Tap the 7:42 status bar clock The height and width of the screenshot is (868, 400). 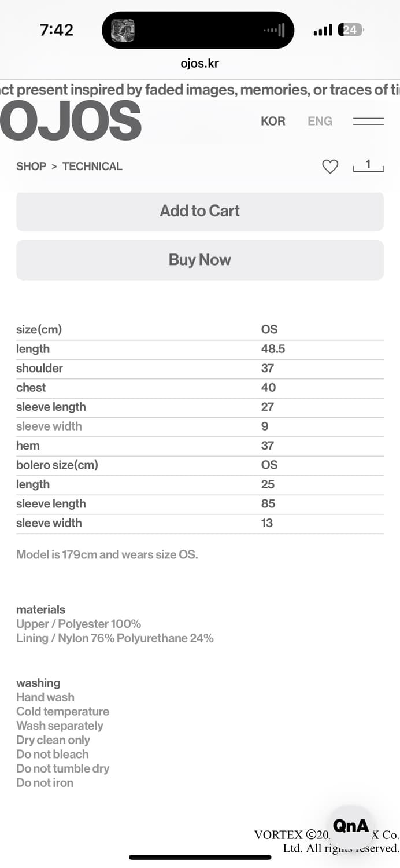(x=57, y=30)
